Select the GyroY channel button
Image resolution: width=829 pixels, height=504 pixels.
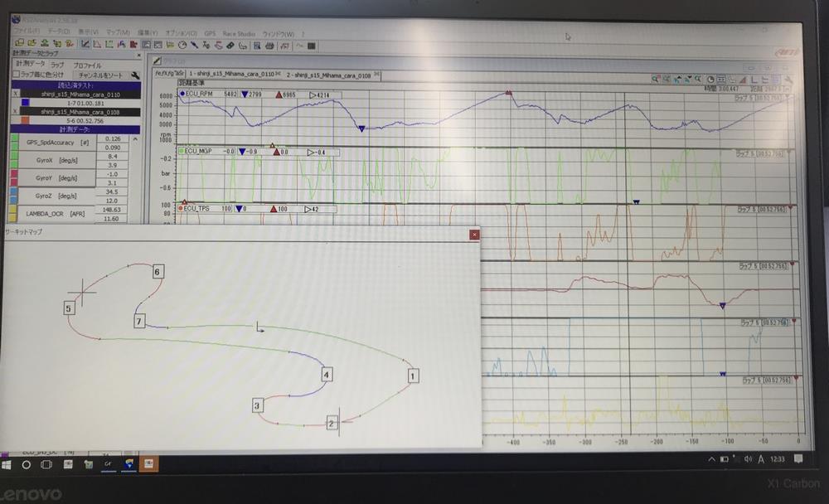(58, 178)
